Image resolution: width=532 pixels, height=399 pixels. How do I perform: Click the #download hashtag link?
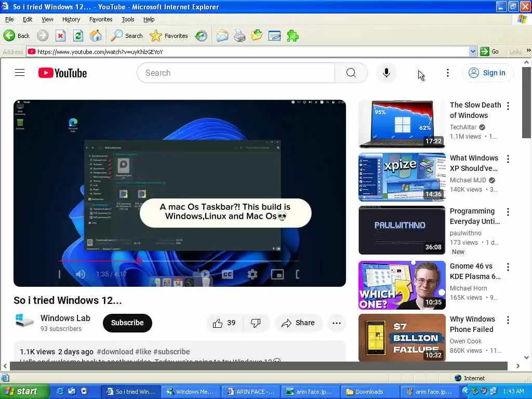click(115, 352)
